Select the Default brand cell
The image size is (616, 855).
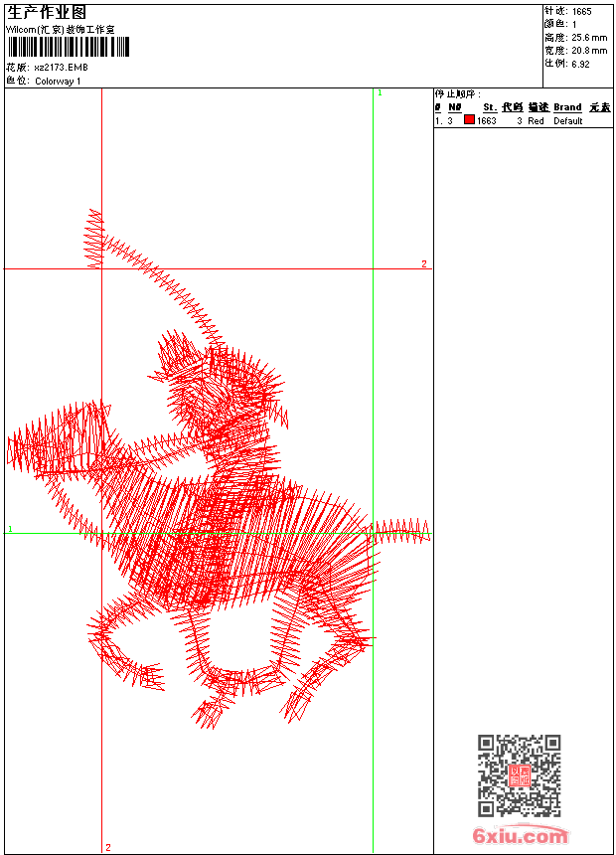coord(568,121)
